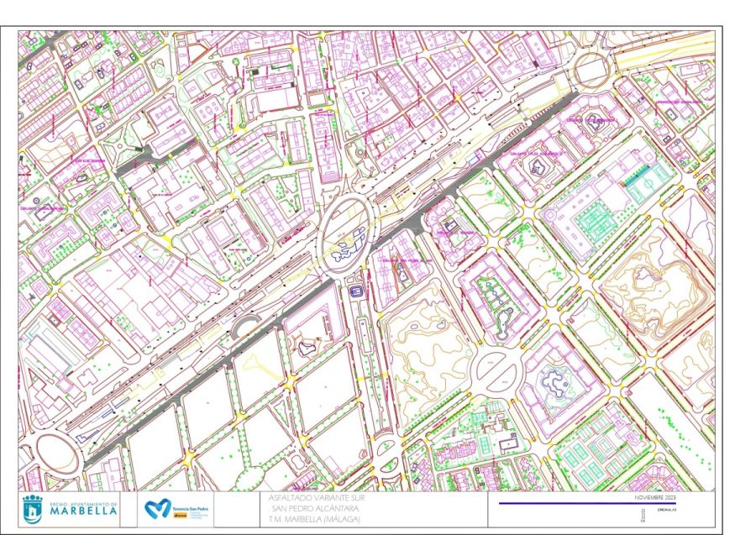Select the oval roundabout at bottom left corner
Screen dimensions: 756x535
56,454
